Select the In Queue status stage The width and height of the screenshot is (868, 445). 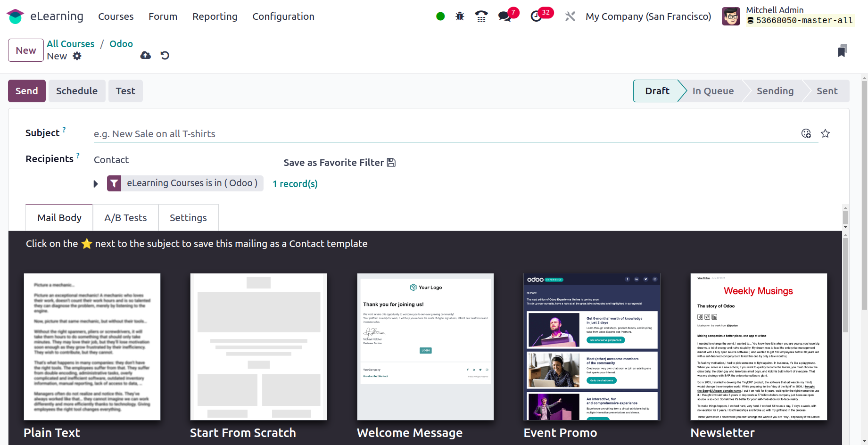[x=713, y=91]
